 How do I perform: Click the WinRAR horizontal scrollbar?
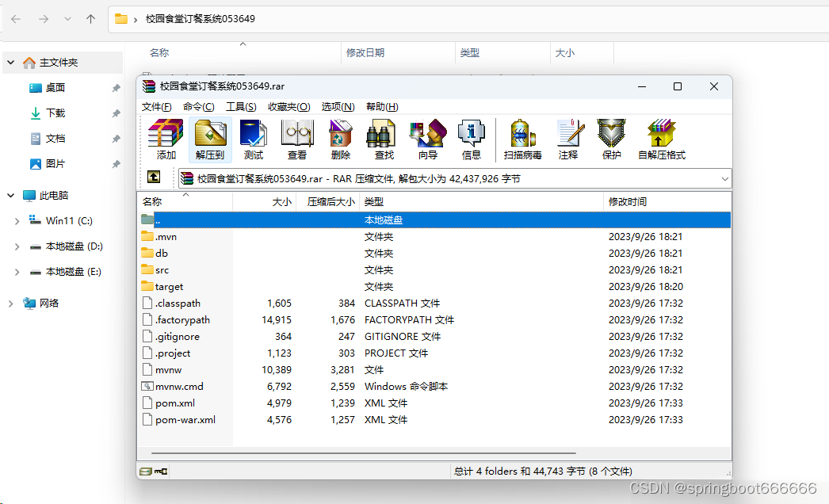click(x=363, y=453)
